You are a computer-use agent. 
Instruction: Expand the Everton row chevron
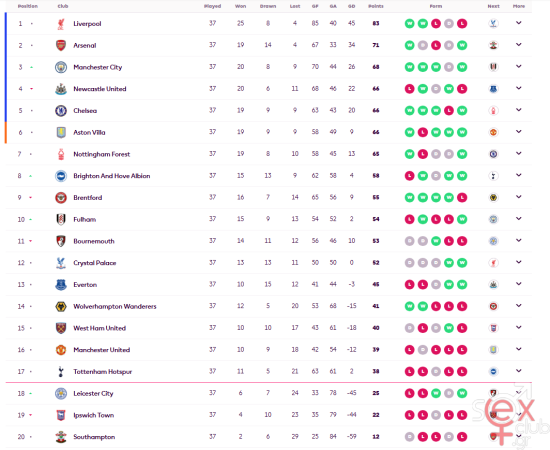click(x=518, y=284)
